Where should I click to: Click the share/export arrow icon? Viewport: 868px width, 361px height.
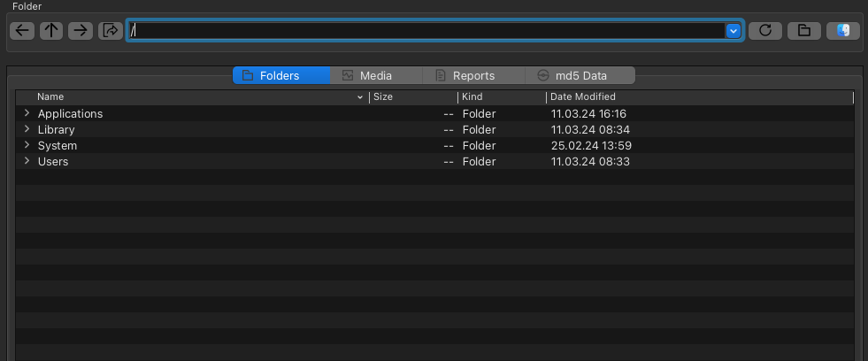click(x=111, y=30)
